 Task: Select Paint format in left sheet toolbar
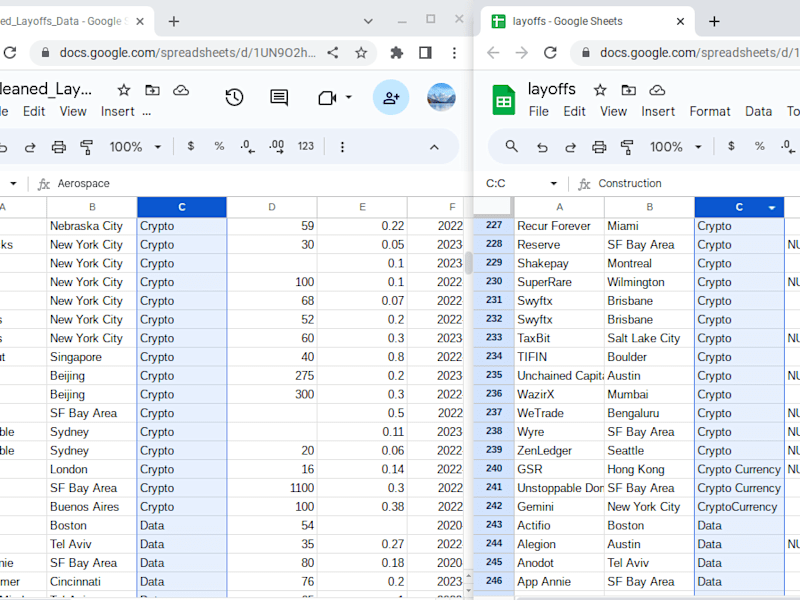[87, 147]
